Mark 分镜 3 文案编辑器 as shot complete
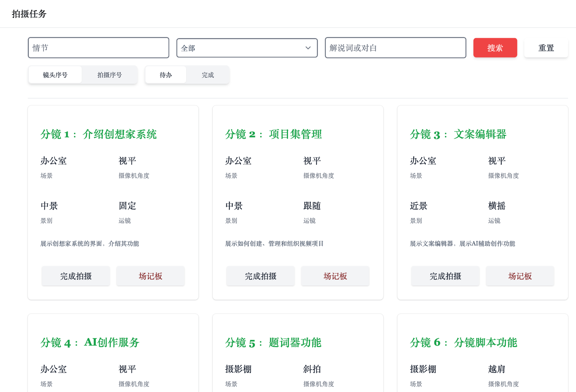The width and height of the screenshot is (576, 392). tap(445, 276)
